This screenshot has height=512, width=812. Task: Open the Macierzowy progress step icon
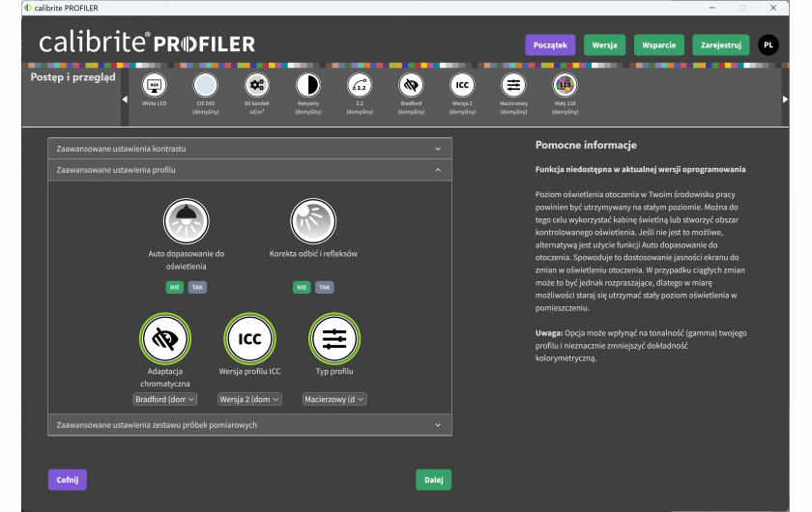[513, 85]
